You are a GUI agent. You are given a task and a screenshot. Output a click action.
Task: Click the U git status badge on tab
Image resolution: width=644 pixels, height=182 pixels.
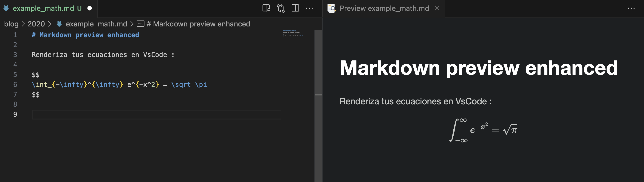(79, 9)
